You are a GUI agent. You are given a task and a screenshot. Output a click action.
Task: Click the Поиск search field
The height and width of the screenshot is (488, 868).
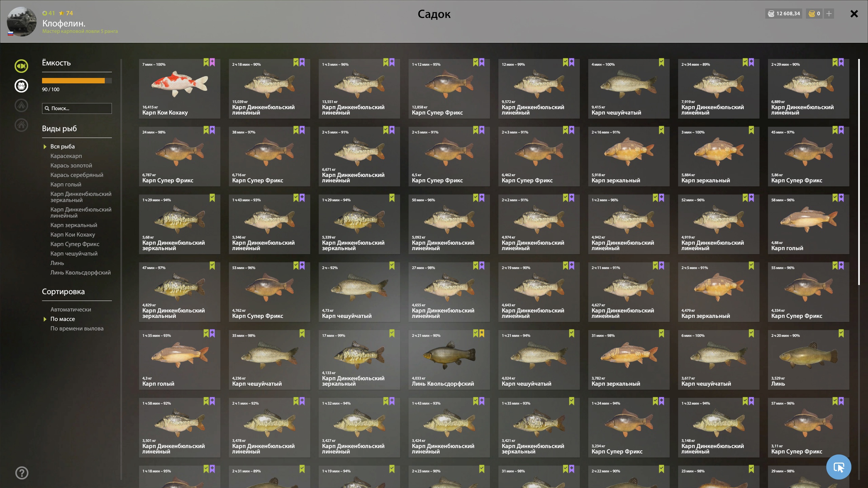[x=77, y=108]
